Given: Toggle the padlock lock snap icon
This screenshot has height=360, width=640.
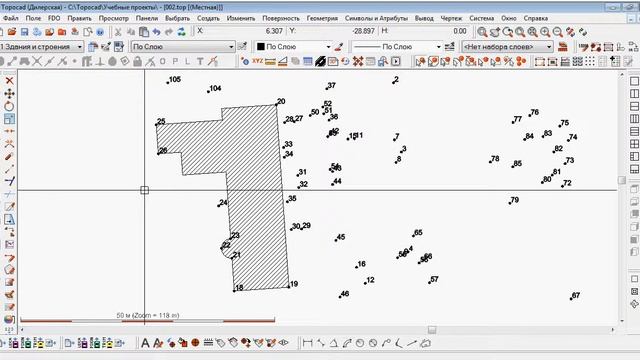Looking at the screenshot, I should (x=138, y=62).
